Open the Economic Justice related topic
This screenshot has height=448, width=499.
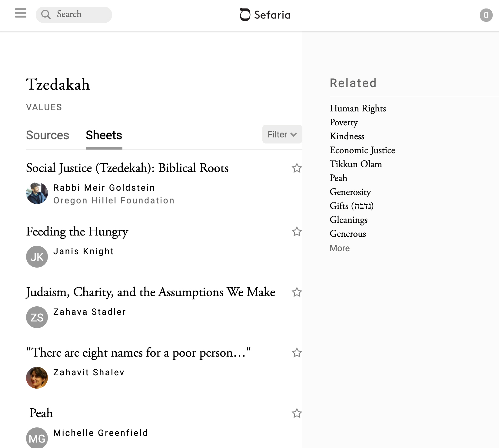click(x=362, y=150)
